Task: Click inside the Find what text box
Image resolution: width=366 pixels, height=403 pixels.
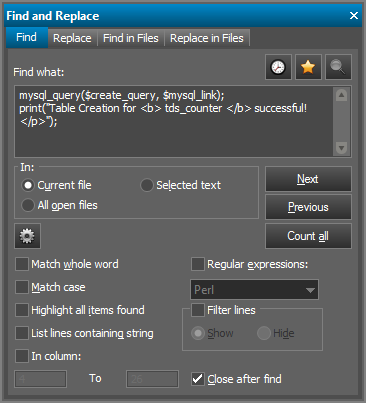Action: click(173, 121)
